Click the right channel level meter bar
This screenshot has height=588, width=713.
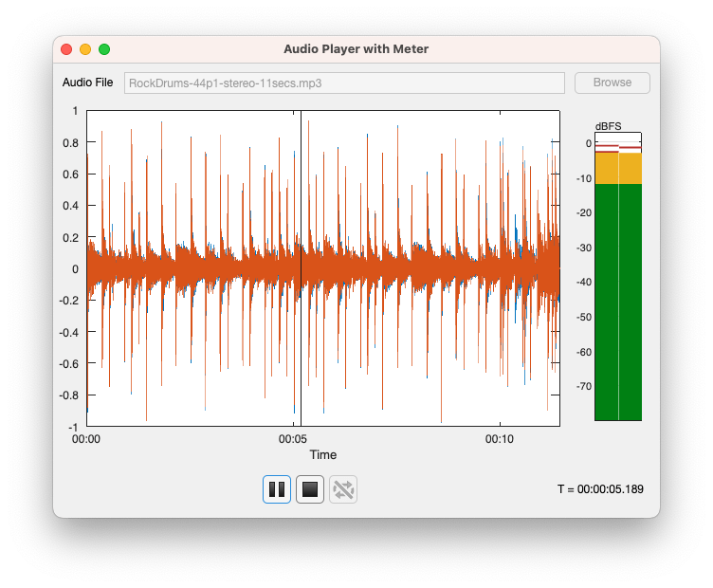(631, 303)
